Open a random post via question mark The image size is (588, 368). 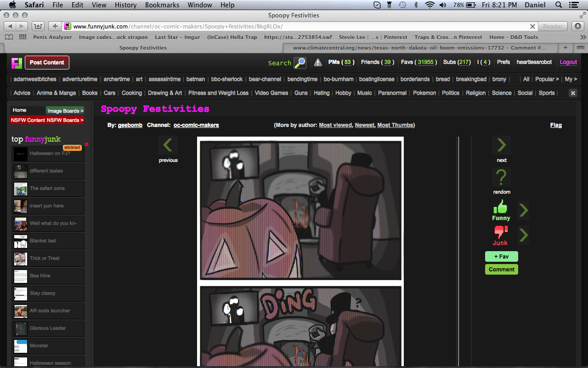tap(501, 177)
